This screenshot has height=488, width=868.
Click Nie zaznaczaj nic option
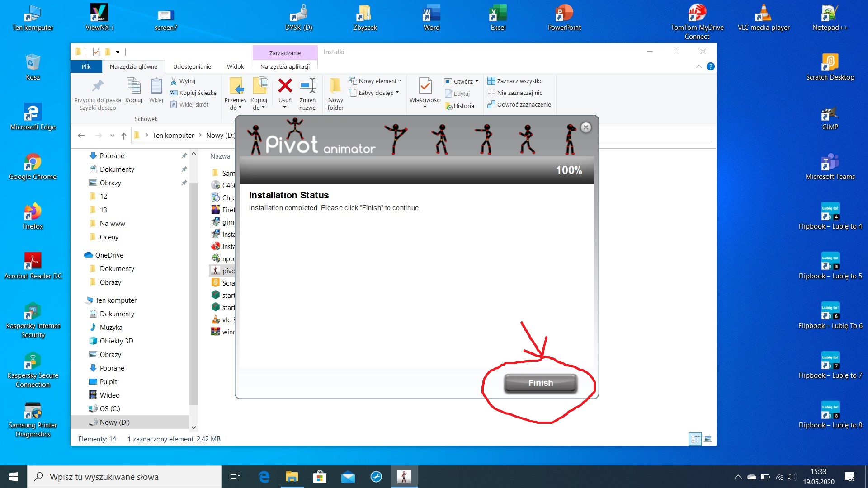[514, 93]
